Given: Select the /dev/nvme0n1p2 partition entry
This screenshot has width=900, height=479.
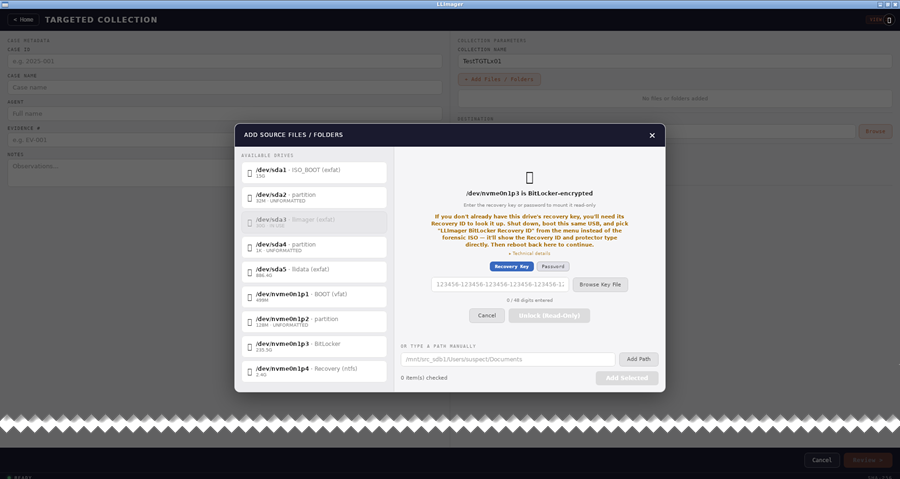Looking at the screenshot, I should (x=314, y=321).
